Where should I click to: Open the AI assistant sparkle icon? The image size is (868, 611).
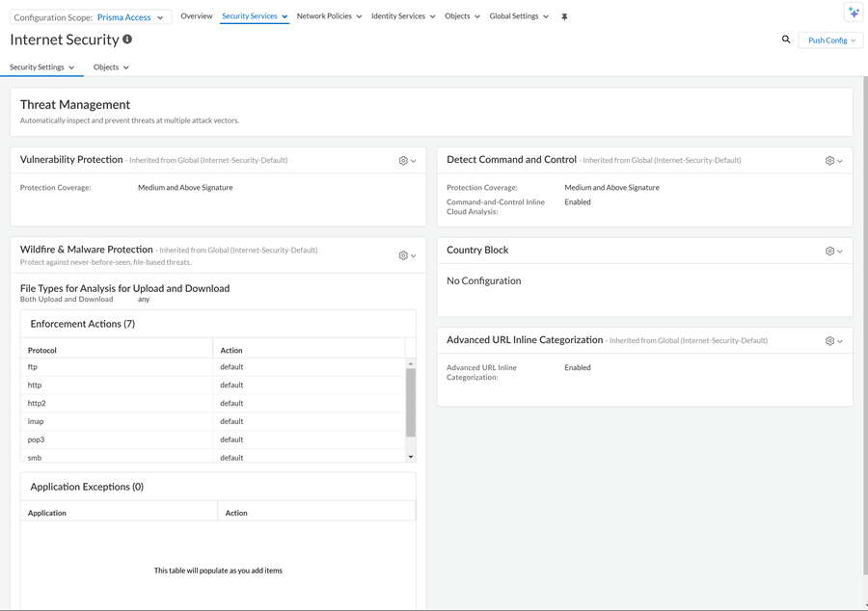[x=853, y=13]
